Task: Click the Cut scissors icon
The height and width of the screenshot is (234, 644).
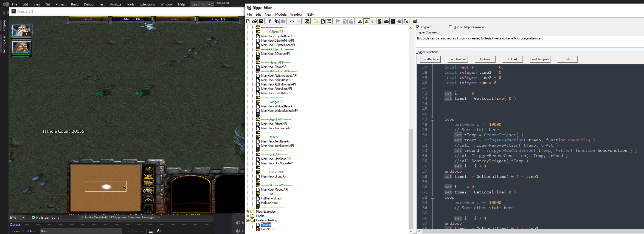Action: tap(270, 21)
